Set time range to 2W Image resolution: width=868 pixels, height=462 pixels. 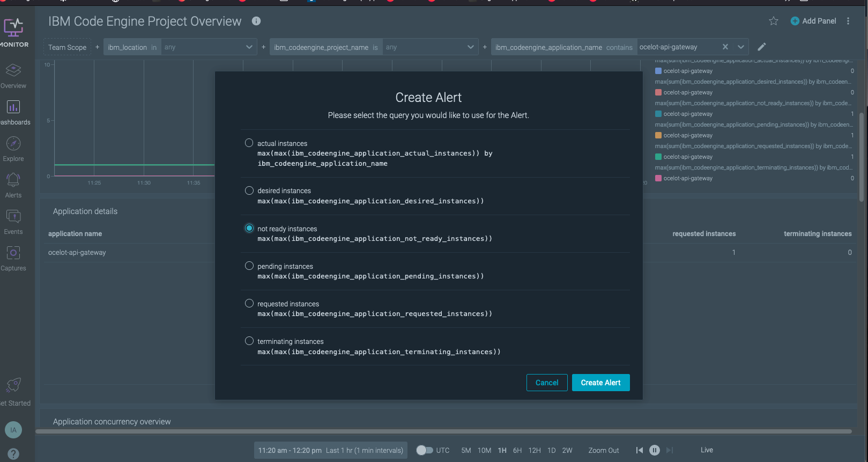pyautogui.click(x=567, y=450)
